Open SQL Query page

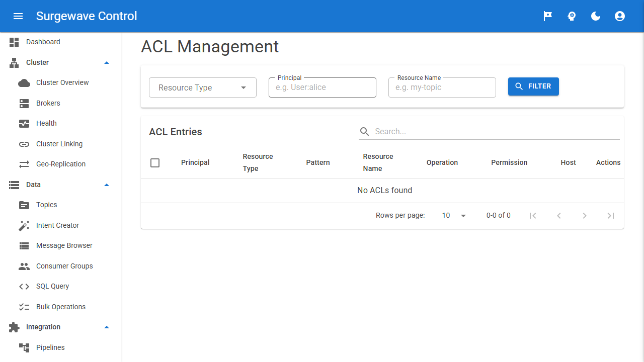point(60,286)
